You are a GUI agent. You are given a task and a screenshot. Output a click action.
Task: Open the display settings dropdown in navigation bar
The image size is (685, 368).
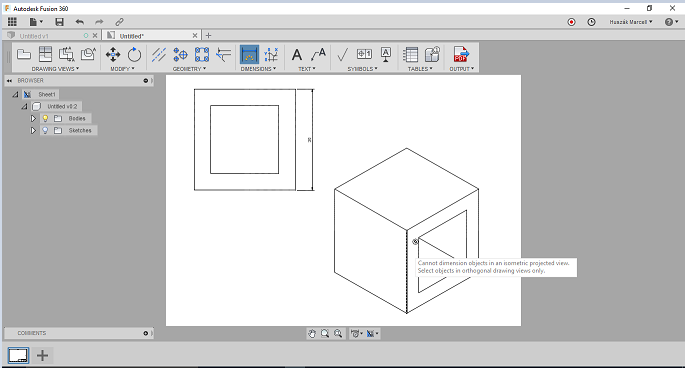coord(357,334)
